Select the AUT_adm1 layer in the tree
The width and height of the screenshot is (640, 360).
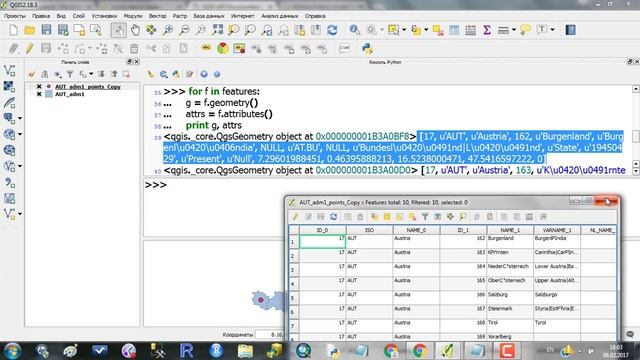point(70,94)
